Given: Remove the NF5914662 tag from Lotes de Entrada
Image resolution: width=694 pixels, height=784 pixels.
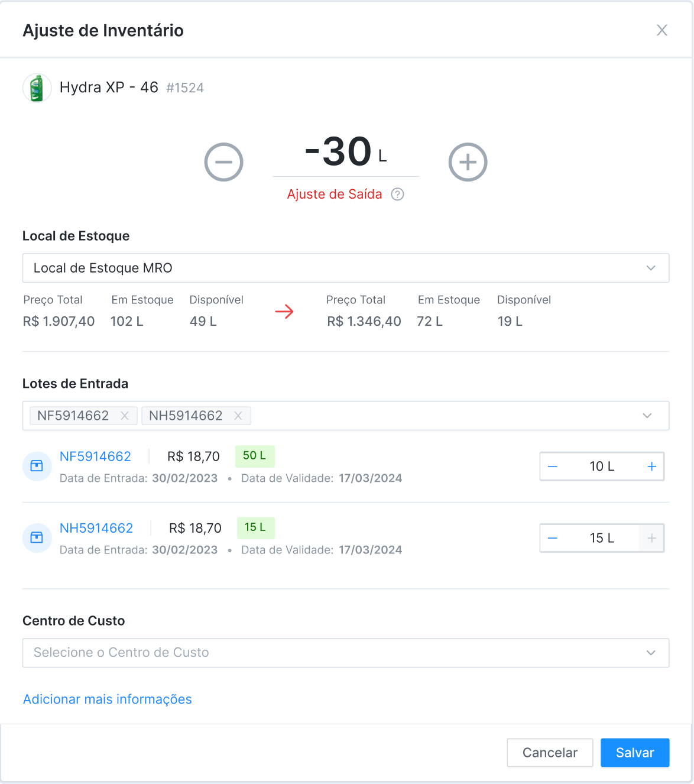Looking at the screenshot, I should (125, 416).
